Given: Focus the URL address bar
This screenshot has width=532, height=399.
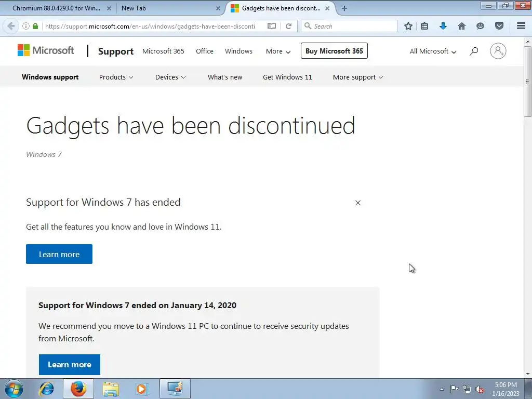Looking at the screenshot, I should tap(150, 26).
